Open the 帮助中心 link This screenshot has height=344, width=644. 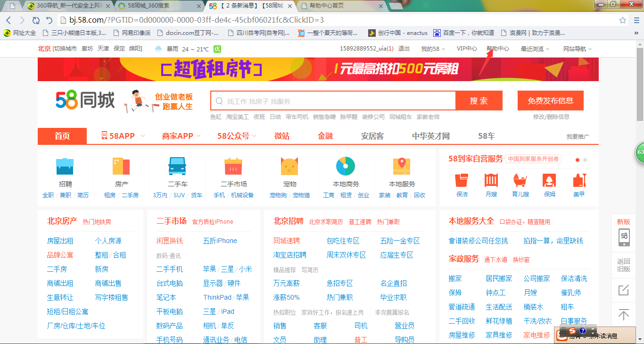(x=498, y=49)
